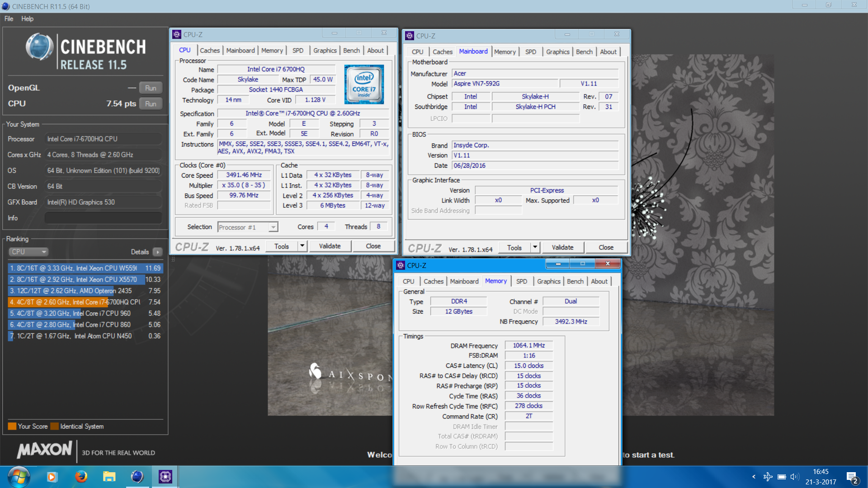Click Identical System legend swatch
The image size is (868, 488).
coord(54,426)
